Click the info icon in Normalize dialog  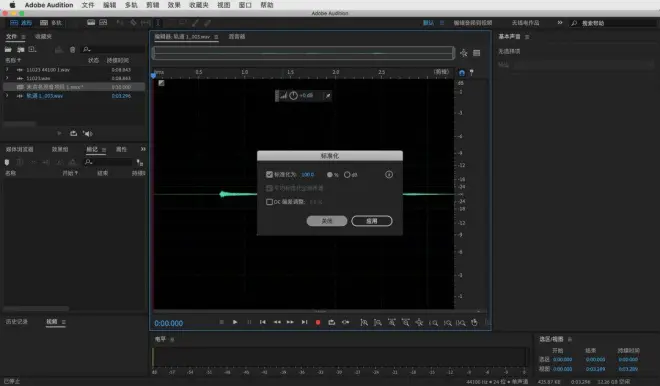pyautogui.click(x=389, y=174)
